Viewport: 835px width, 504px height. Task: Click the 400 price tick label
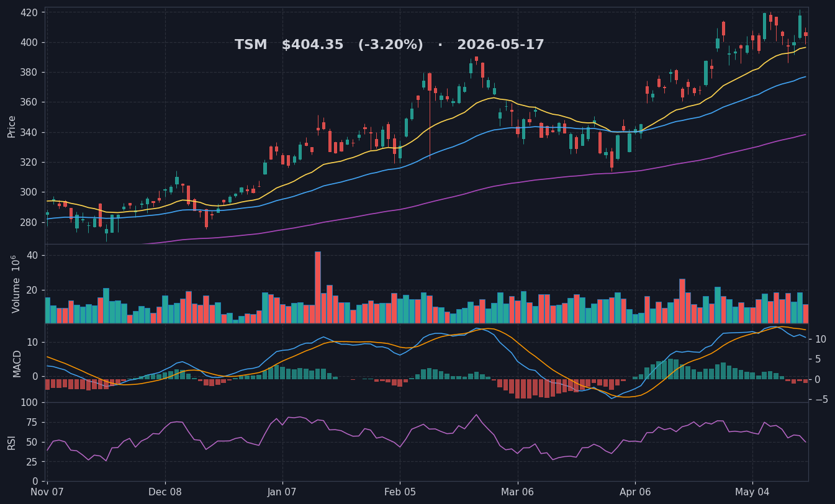pos(30,42)
